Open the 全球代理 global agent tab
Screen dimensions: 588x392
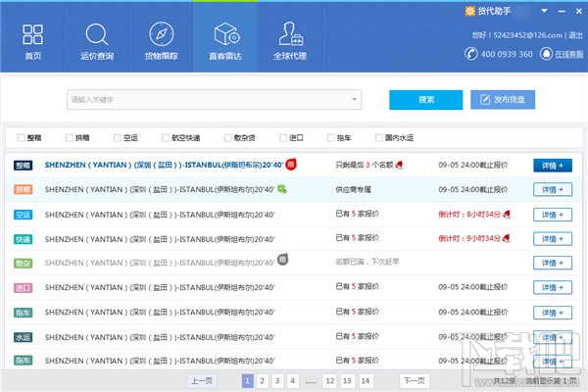click(290, 41)
